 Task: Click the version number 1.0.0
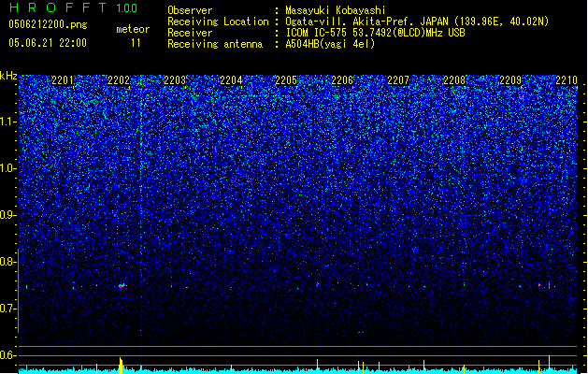(x=127, y=8)
